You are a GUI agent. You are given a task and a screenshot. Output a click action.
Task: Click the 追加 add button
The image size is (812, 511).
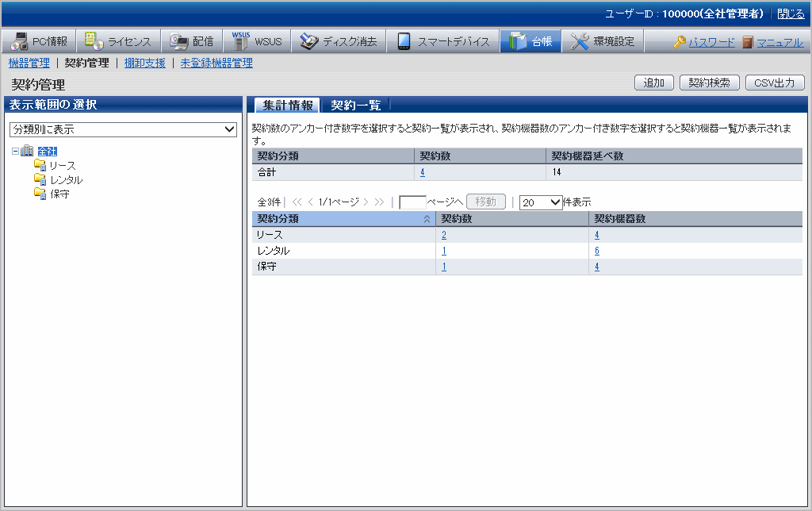(x=654, y=83)
